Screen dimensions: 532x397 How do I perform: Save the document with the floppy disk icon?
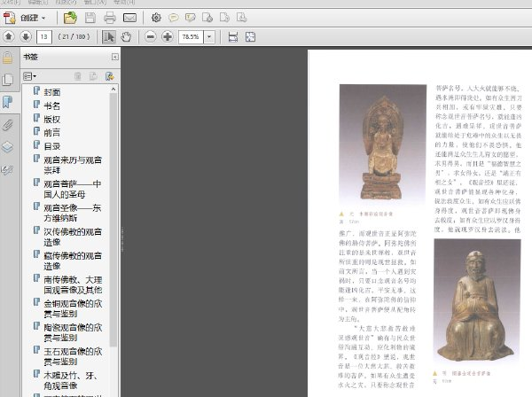pyautogui.click(x=90, y=18)
